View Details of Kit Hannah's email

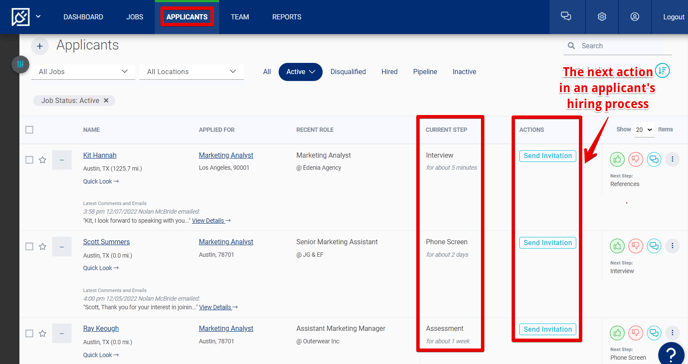(211, 221)
